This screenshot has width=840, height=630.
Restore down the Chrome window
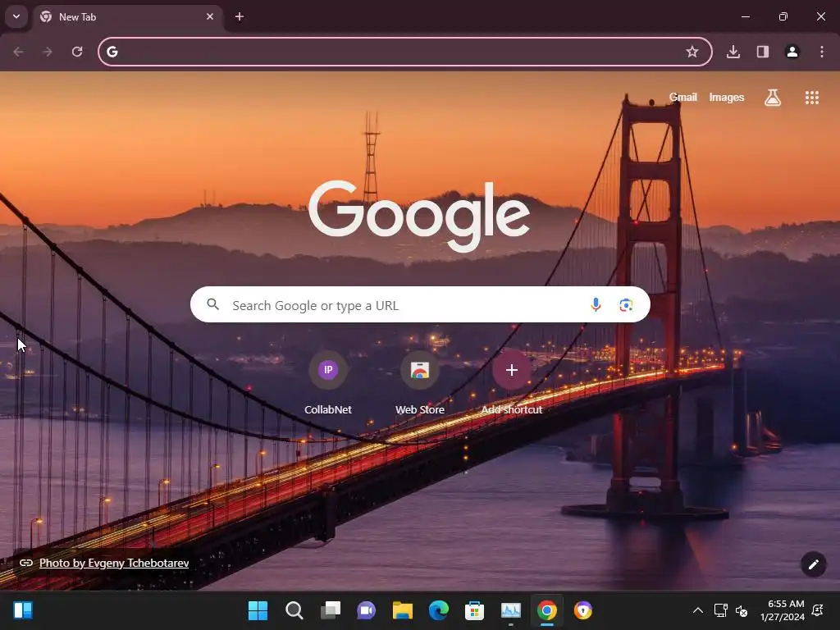[783, 16]
